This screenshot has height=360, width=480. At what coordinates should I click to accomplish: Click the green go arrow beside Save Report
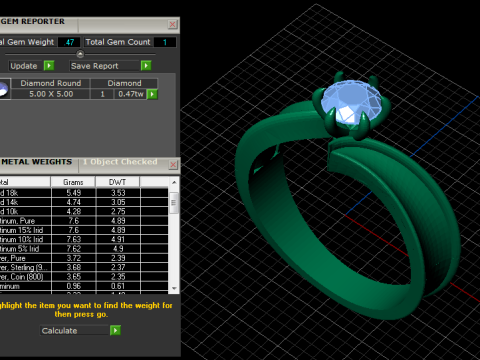point(146,66)
